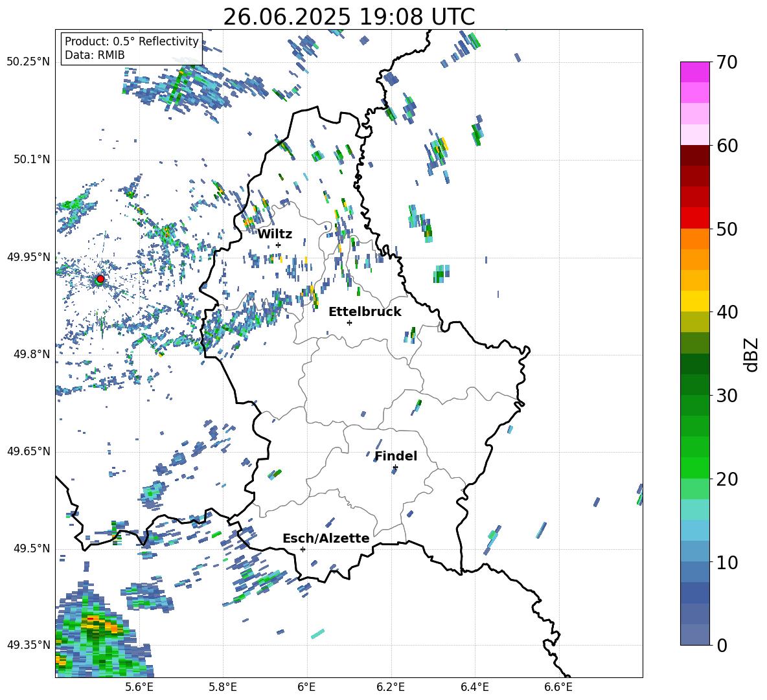The width and height of the screenshot is (767, 700).
Task: Click the 0 value on colorbar
Action: (x=722, y=645)
